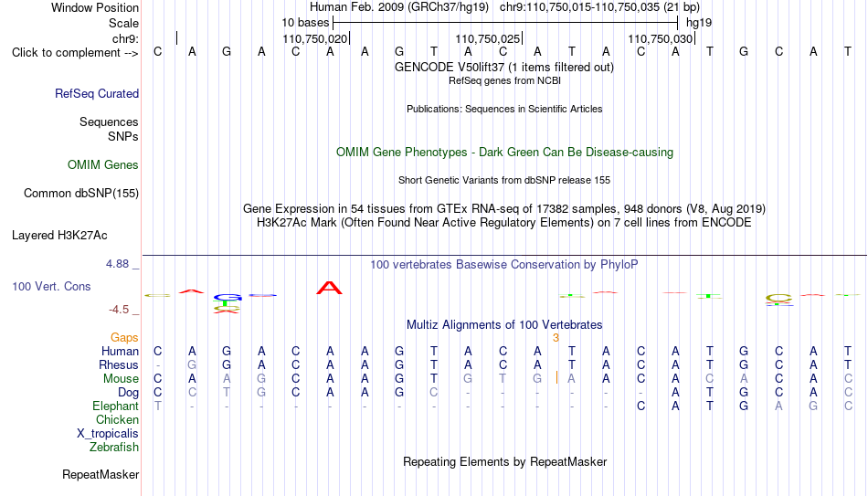Viewport: 868px width, 496px height.
Task: Click 'Short Genetic Variants from dbSNP release 155'
Action: [x=504, y=181]
